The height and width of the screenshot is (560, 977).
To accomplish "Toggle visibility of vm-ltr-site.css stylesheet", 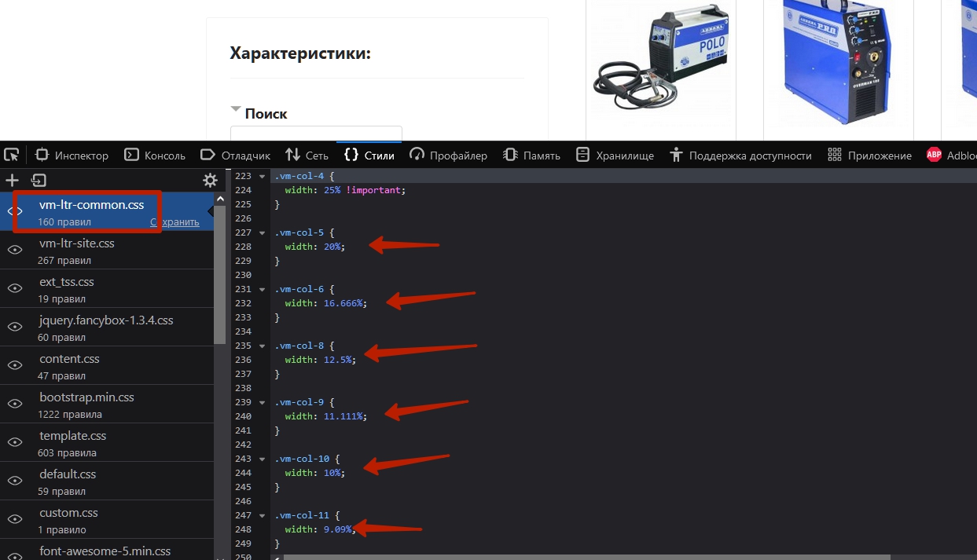I will pyautogui.click(x=15, y=250).
